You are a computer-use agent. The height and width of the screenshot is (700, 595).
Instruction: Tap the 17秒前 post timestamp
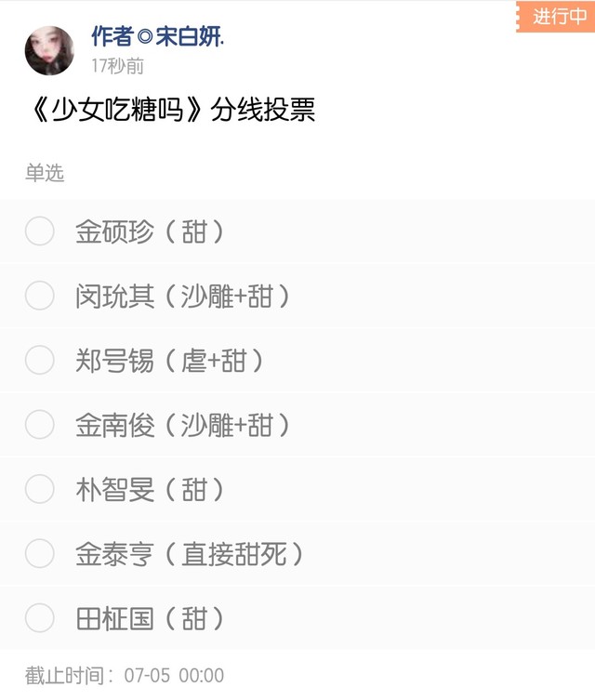pyautogui.click(x=118, y=66)
